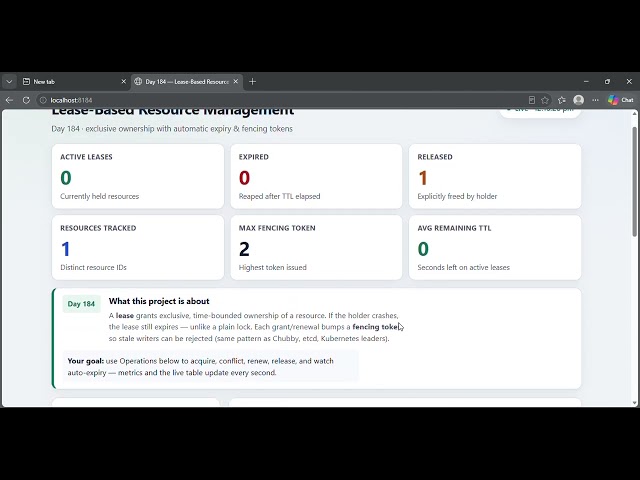Click 'Currently held resources' caption
Viewport: 640px width, 480px height.
click(100, 196)
